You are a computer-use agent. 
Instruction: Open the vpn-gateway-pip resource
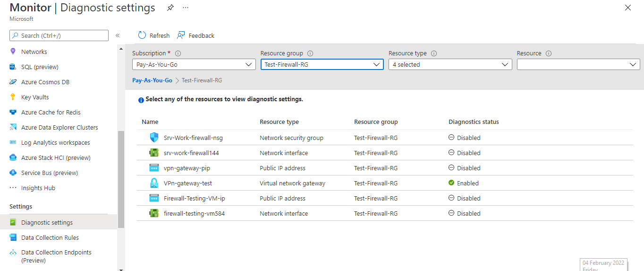click(x=187, y=168)
